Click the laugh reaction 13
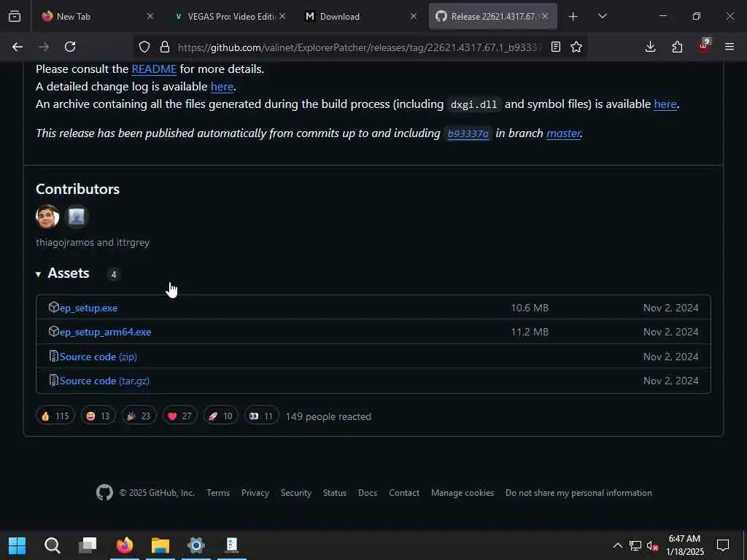The image size is (747, 560). (98, 416)
